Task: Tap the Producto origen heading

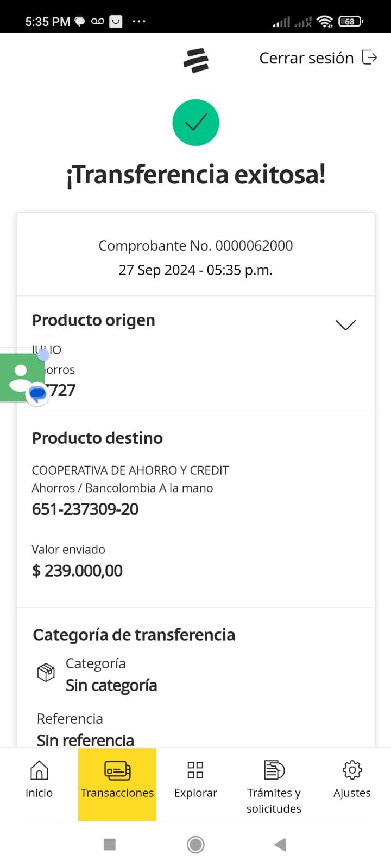Action: pyautogui.click(x=93, y=320)
